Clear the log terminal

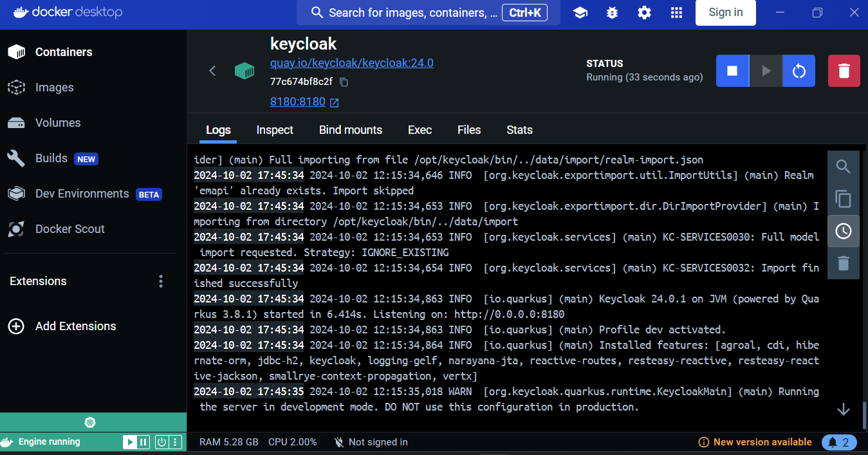[x=844, y=263]
